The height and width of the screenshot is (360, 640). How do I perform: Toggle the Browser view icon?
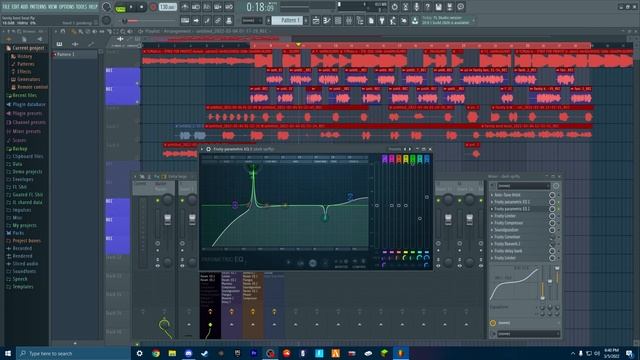tap(360, 20)
